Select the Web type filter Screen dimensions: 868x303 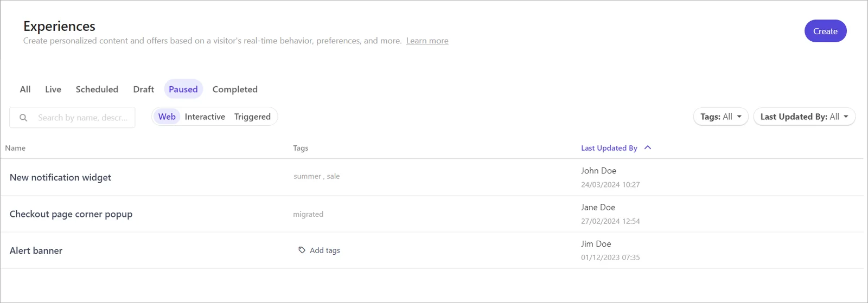(167, 117)
